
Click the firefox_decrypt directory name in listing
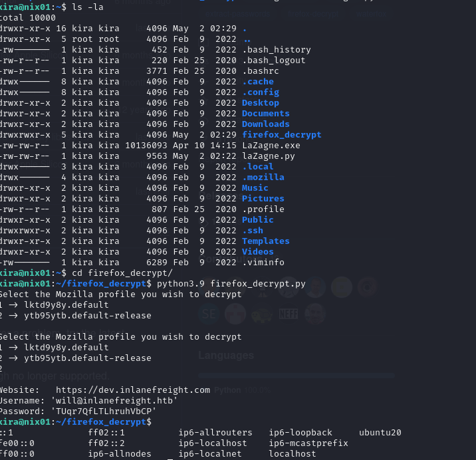[x=281, y=134]
